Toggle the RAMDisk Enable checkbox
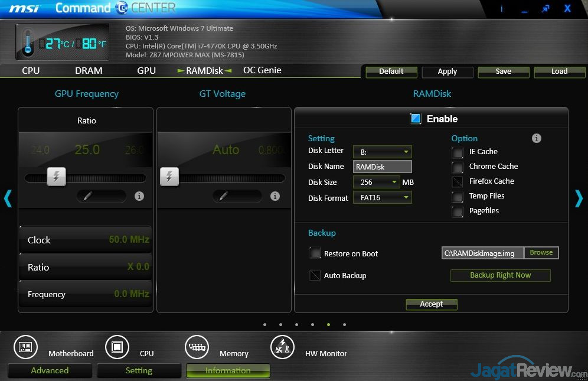This screenshot has width=588, height=381. (416, 119)
